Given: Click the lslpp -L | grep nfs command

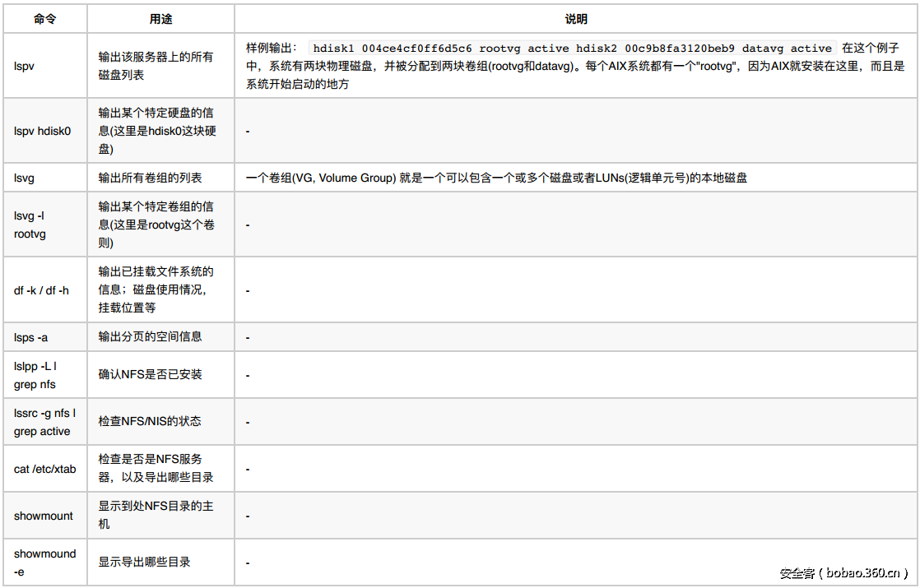Looking at the screenshot, I should click(x=36, y=375).
